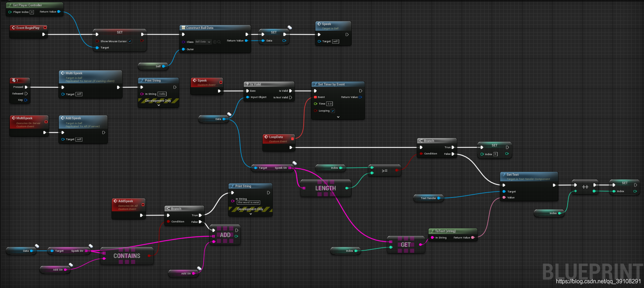Click the False exec pin on AddSpeek Branch
644x288 pixels.
point(200,222)
